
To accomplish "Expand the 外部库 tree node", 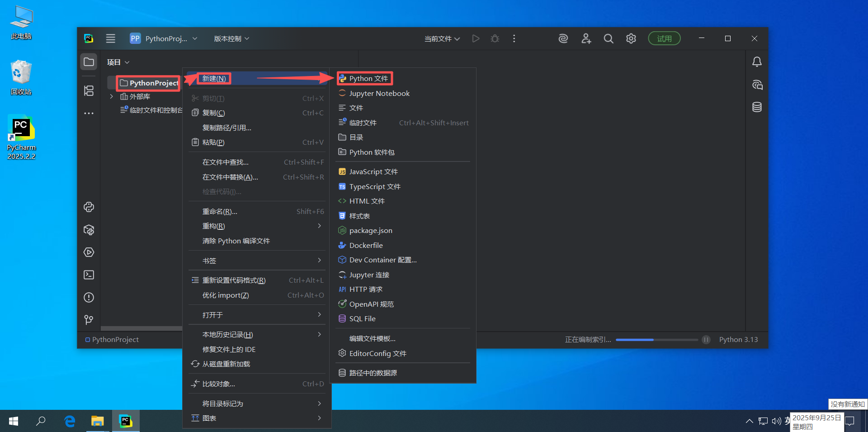I will 111,96.
